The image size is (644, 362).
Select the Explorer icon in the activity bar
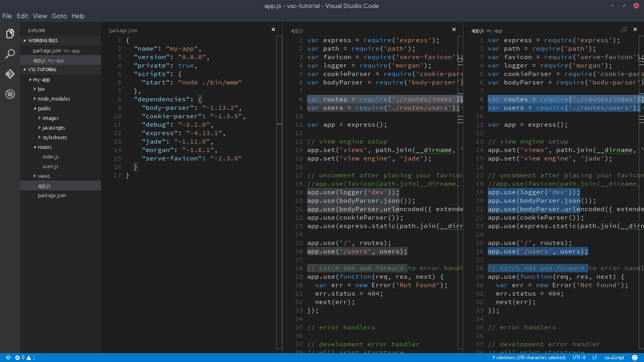(9, 33)
